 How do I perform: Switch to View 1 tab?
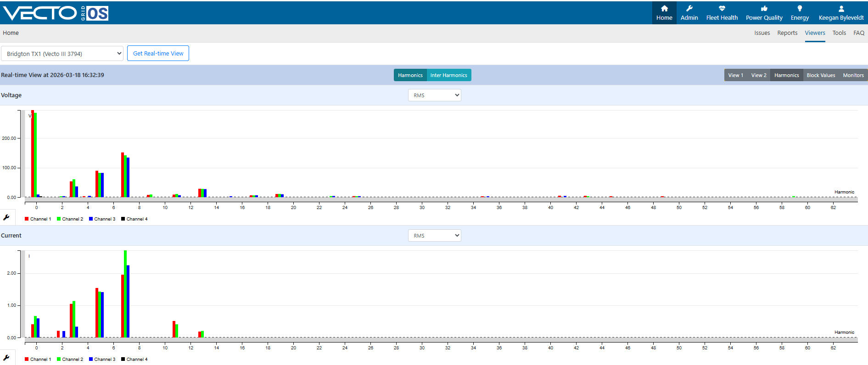click(736, 75)
